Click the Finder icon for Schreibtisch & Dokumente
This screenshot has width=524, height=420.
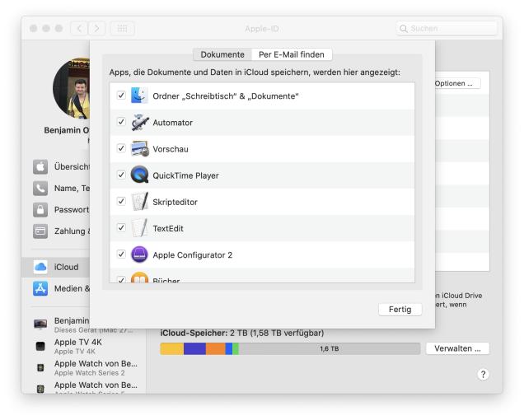139,96
